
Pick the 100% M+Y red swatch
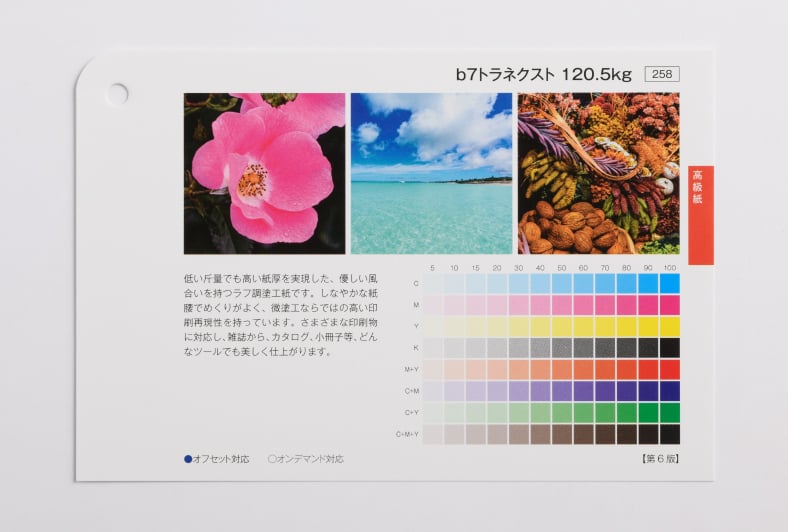(x=669, y=369)
